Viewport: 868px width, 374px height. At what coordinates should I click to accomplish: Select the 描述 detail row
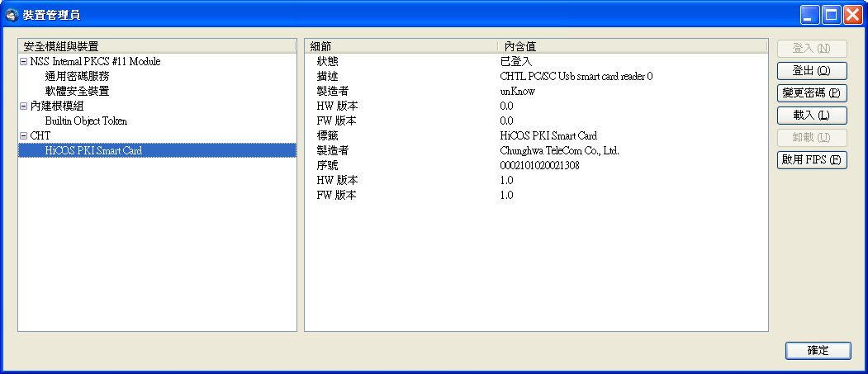click(536, 76)
